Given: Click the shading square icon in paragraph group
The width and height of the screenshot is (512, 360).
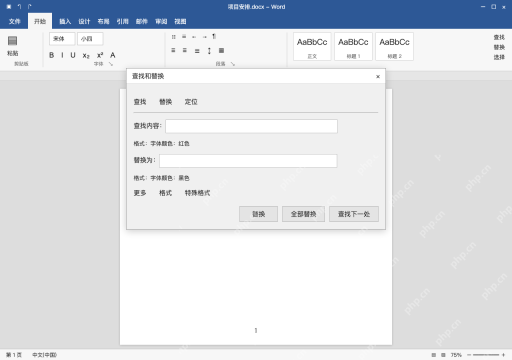Looking at the screenshot, I should (221, 50).
